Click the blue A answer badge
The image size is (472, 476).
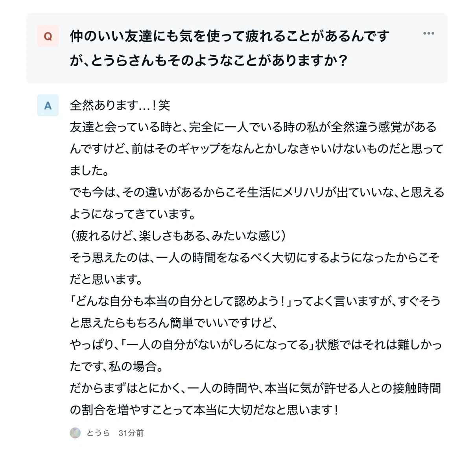click(x=48, y=105)
